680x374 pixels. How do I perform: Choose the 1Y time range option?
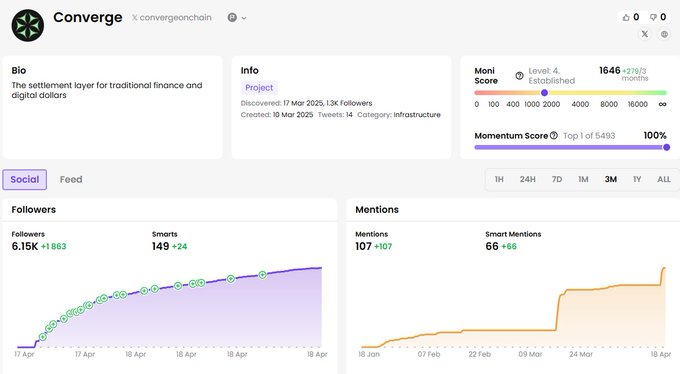pos(637,179)
